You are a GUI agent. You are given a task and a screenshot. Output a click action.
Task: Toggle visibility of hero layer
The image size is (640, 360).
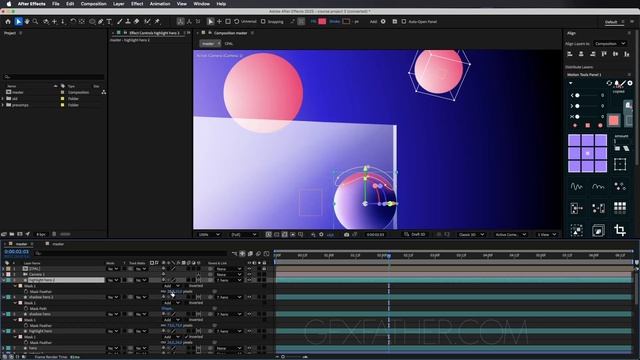point(249,348)
